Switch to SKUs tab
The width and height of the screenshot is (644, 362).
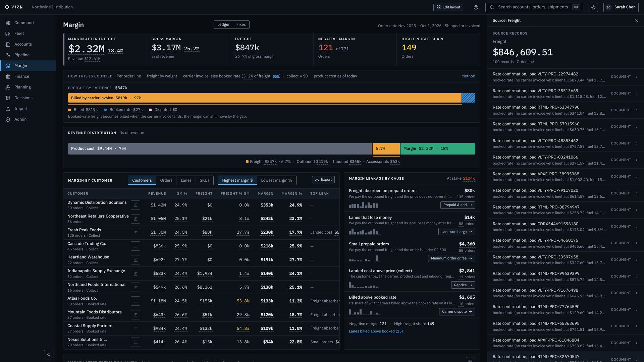pyautogui.click(x=204, y=180)
